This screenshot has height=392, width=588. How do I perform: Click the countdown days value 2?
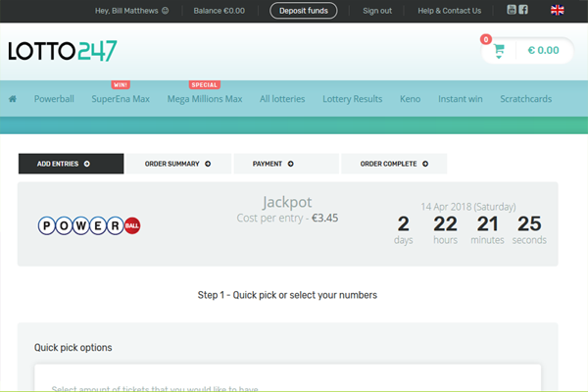pos(403,224)
